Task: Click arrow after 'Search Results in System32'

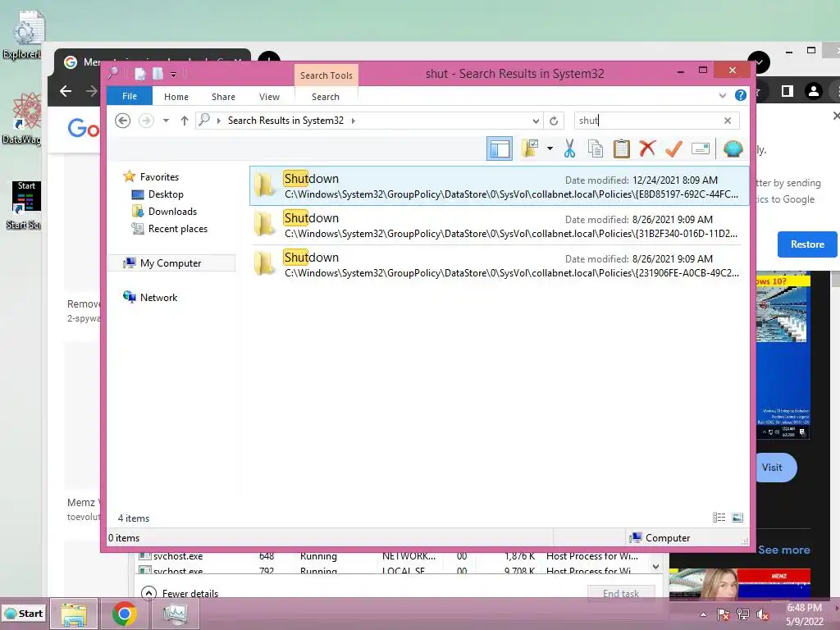Action: pyautogui.click(x=353, y=121)
